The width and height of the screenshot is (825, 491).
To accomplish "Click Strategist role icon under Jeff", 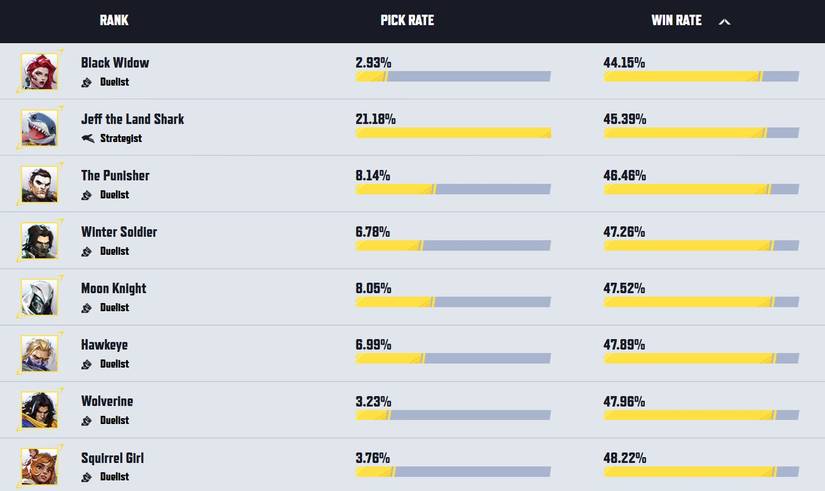I will (x=88, y=139).
